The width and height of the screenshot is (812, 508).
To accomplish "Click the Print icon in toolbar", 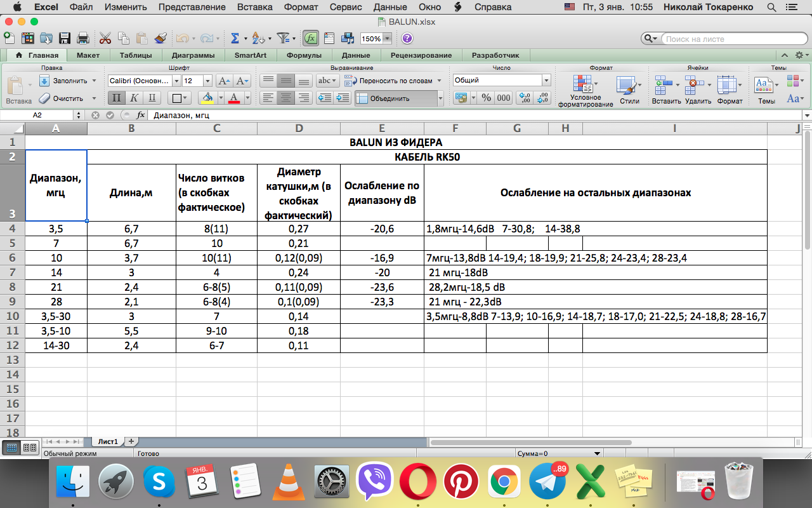I will pyautogui.click(x=82, y=38).
